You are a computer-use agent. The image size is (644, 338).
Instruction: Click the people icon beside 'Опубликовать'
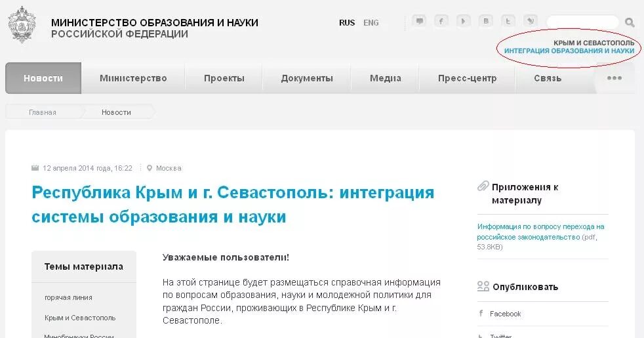pos(483,286)
